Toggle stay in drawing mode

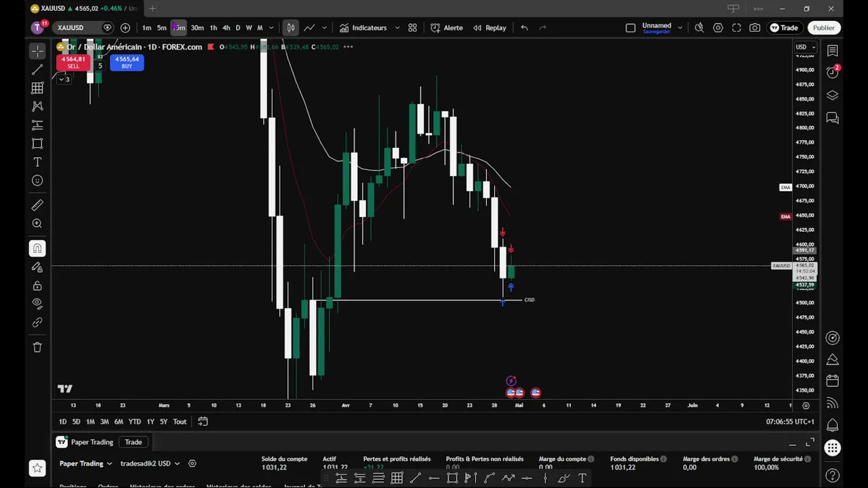[37, 267]
